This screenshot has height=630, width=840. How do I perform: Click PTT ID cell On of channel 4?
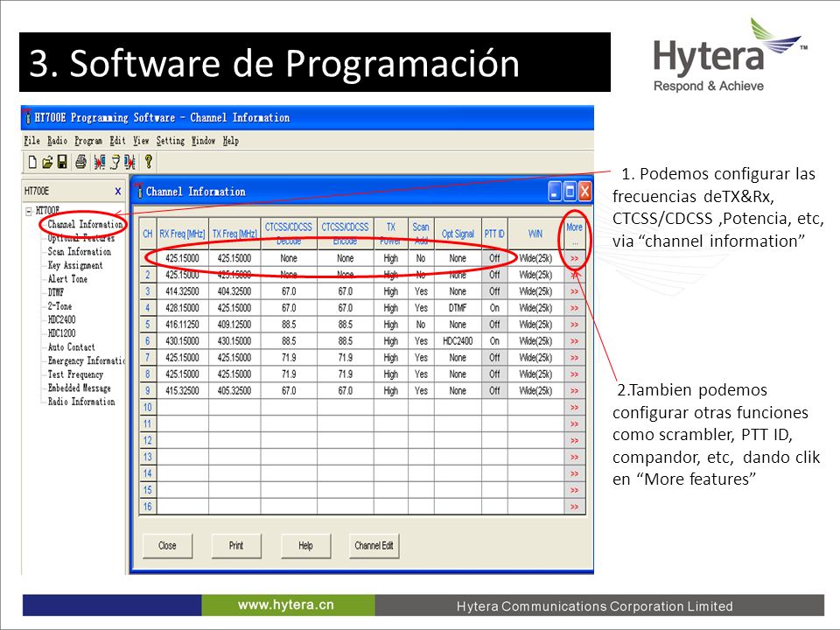(494, 308)
